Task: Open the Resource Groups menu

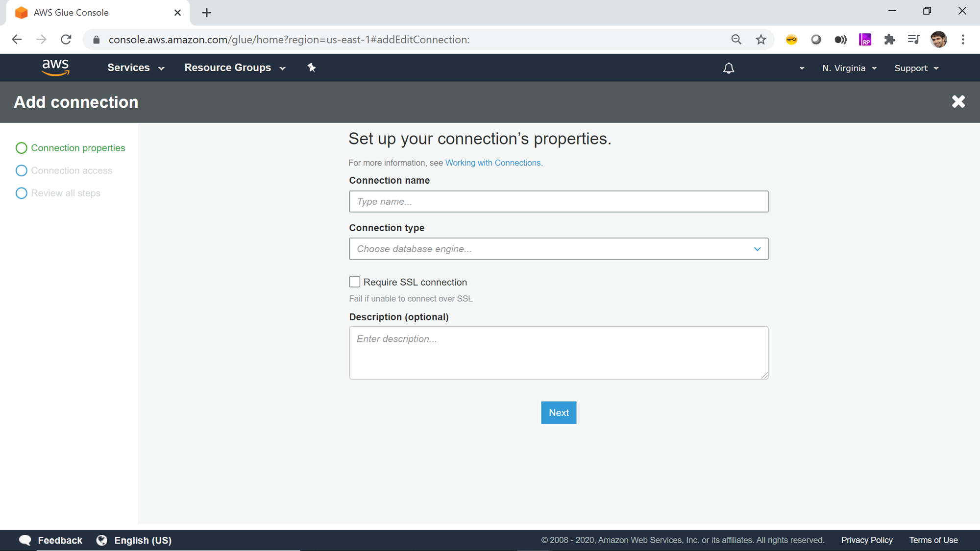Action: tap(235, 68)
